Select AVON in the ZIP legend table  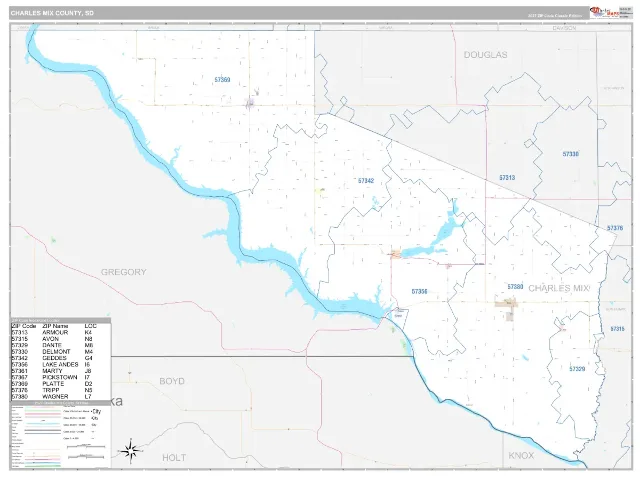pos(50,339)
